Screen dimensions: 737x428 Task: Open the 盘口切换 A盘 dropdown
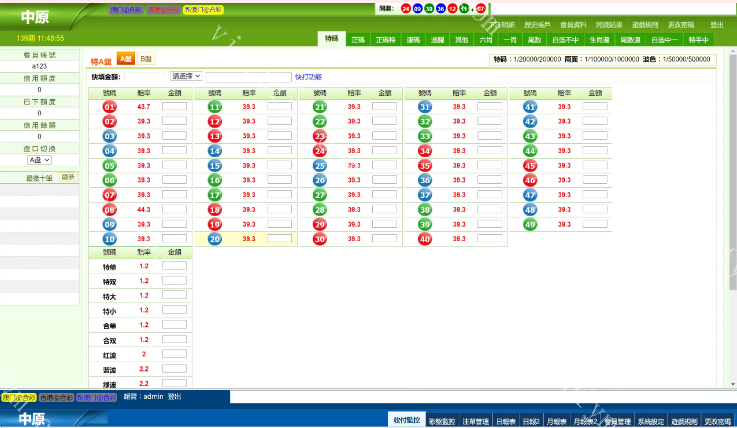[39, 160]
